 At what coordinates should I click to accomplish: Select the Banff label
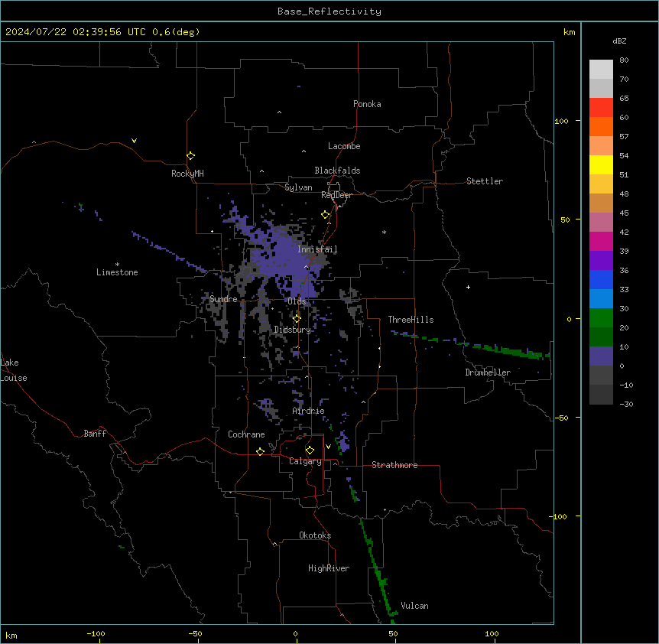coord(95,434)
